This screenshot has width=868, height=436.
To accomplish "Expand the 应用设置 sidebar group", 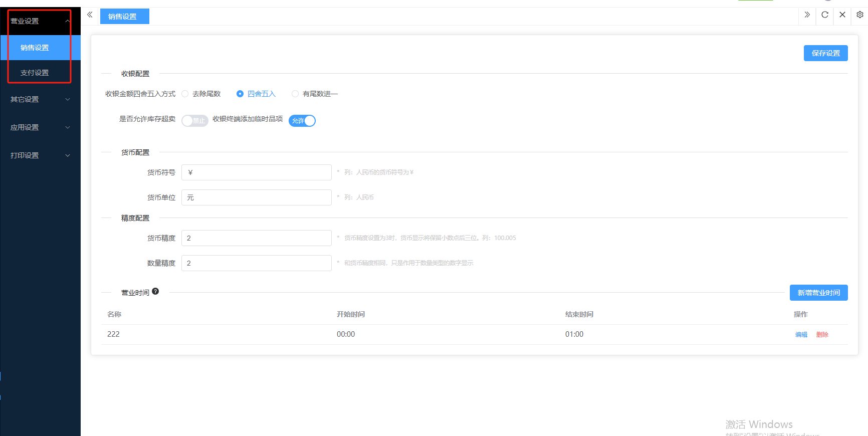I will tap(40, 127).
